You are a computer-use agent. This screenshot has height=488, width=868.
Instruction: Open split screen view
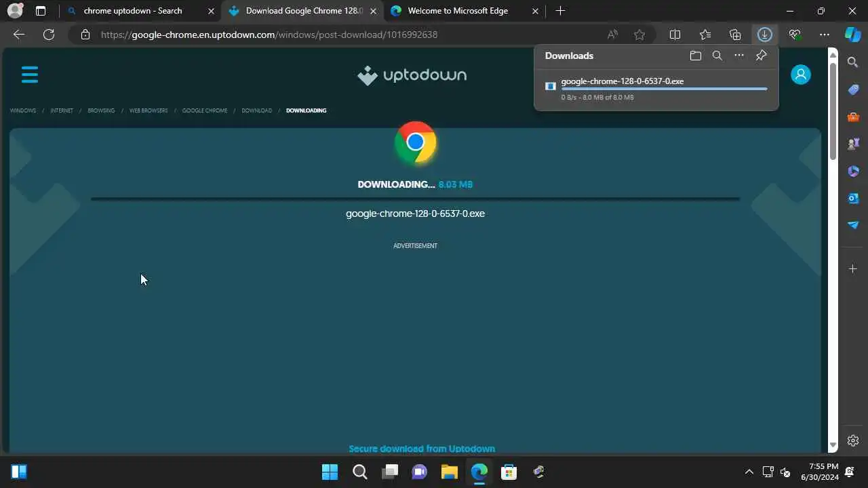click(675, 35)
